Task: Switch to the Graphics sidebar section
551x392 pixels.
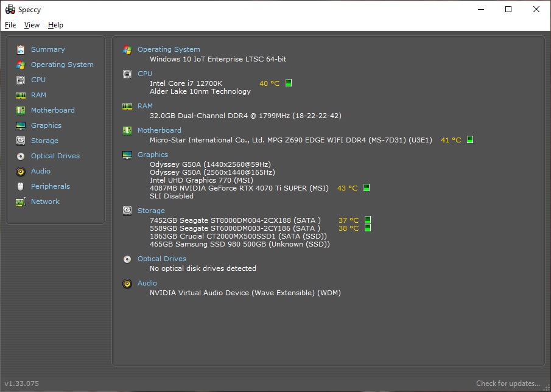Action: (46, 125)
